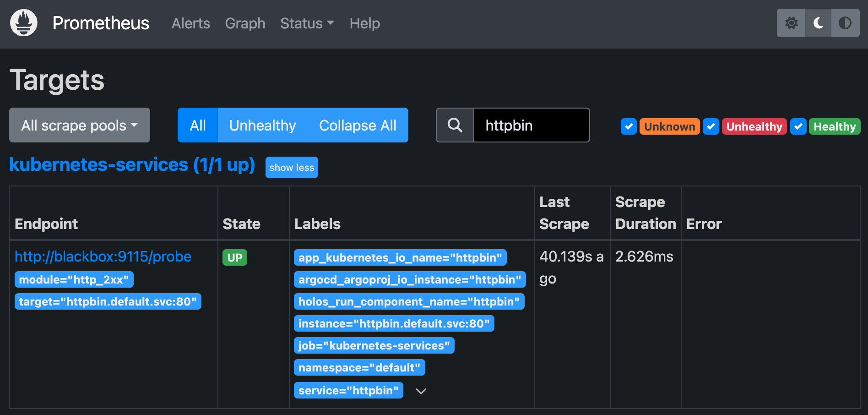The width and height of the screenshot is (868, 415).
Task: Click the green UP state badge
Action: [235, 257]
